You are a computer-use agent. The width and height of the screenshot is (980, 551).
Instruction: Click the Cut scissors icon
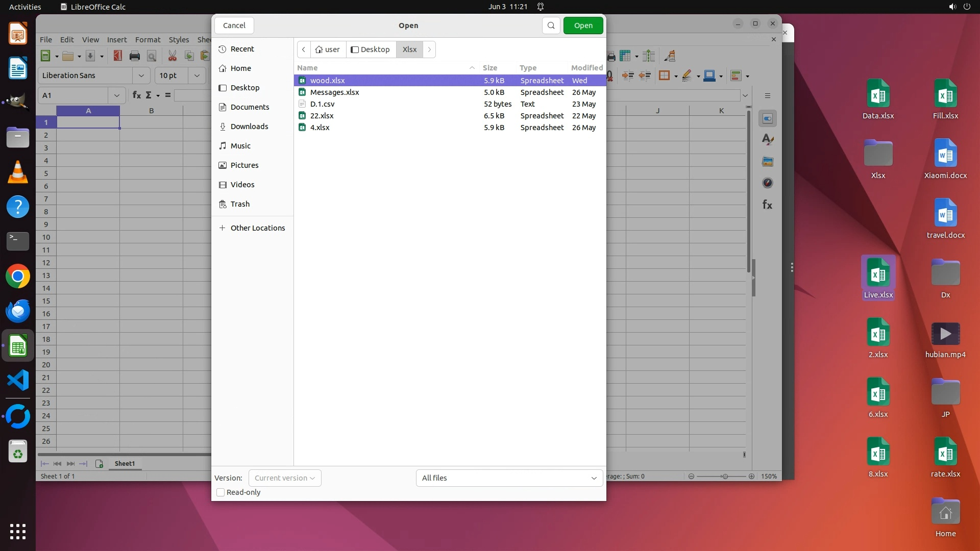[173, 56]
